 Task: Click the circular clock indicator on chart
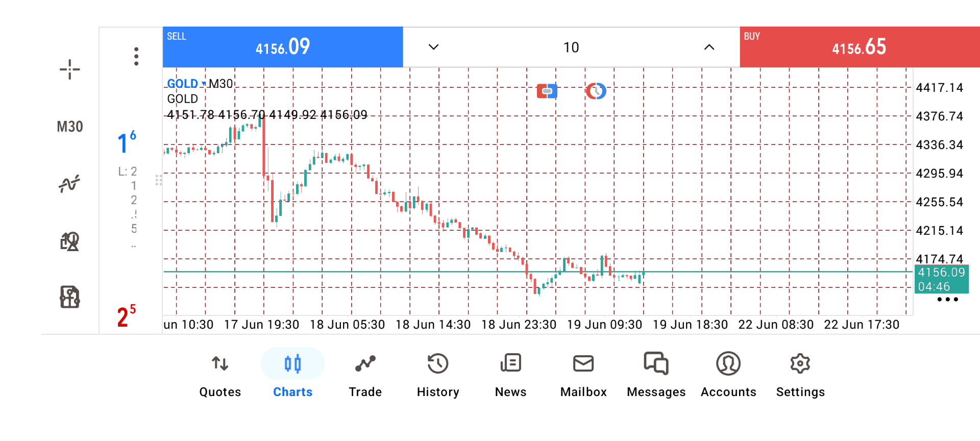click(x=596, y=91)
